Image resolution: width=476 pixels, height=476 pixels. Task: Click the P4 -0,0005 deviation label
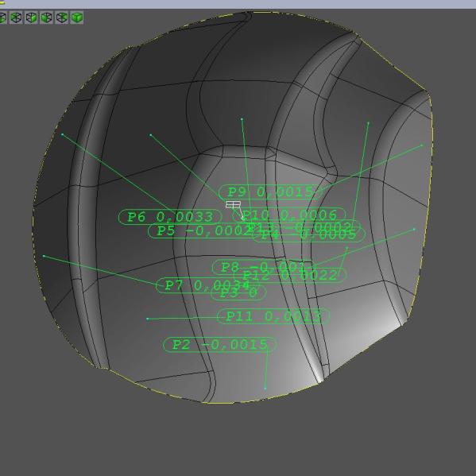pyautogui.click(x=308, y=234)
